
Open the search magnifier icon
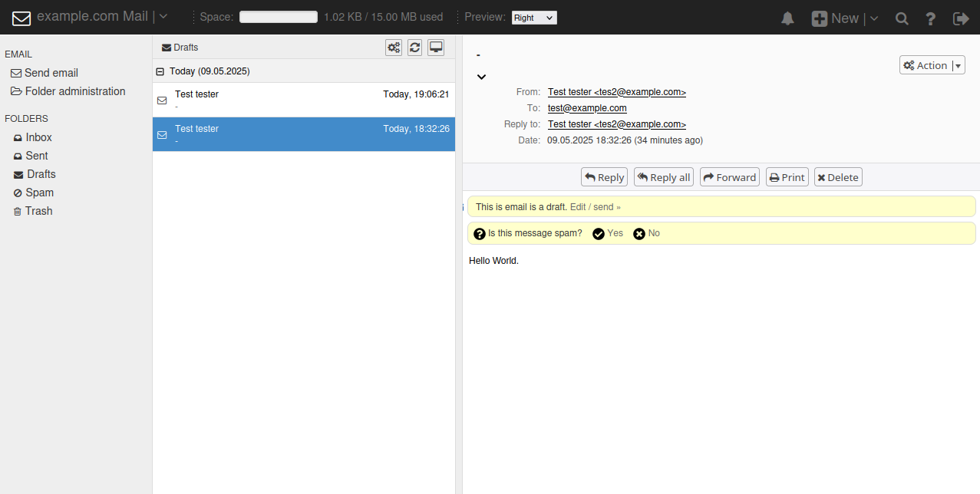(902, 18)
